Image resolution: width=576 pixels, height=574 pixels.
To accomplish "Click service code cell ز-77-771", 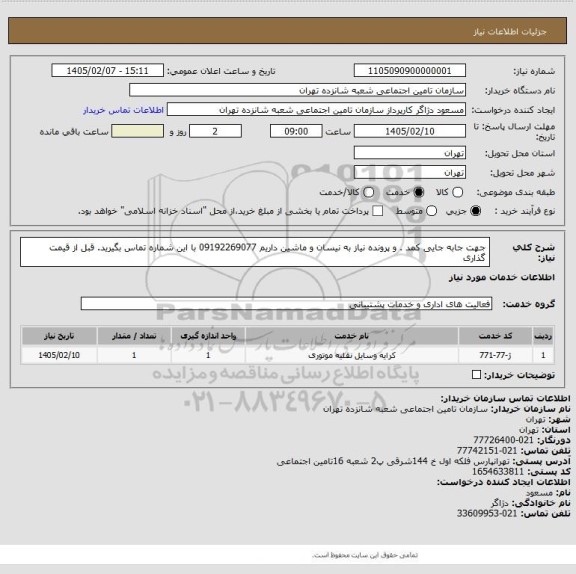I will click(495, 355).
